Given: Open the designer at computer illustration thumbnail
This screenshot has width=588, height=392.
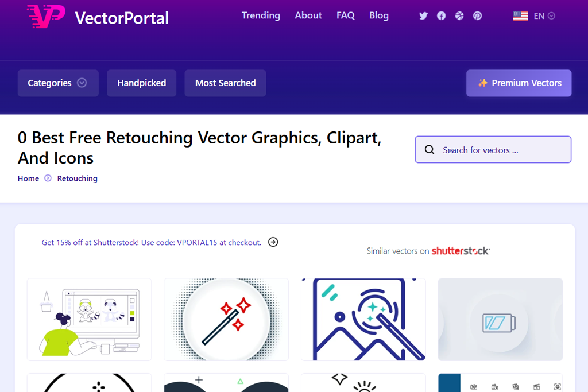Looking at the screenshot, I should click(x=89, y=319).
